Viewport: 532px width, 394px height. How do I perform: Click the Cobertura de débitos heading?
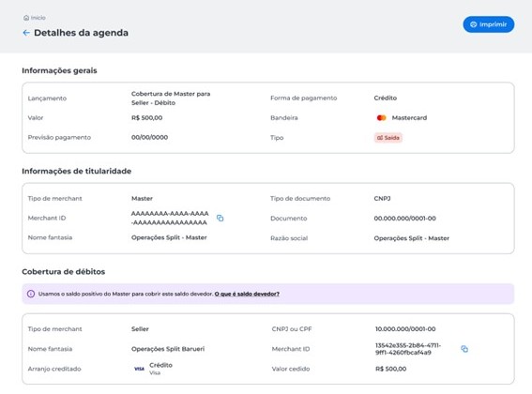pos(64,271)
